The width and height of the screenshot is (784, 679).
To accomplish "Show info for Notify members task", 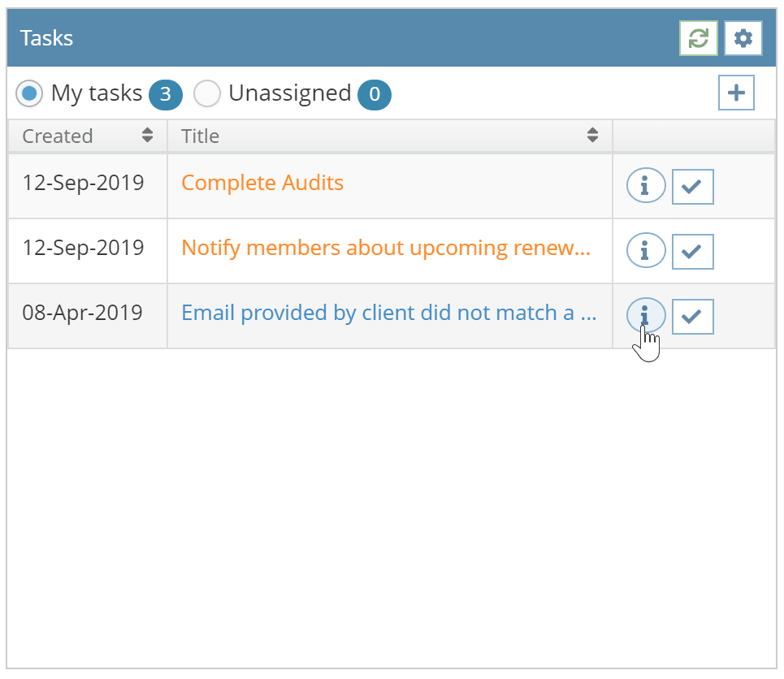I will (646, 250).
